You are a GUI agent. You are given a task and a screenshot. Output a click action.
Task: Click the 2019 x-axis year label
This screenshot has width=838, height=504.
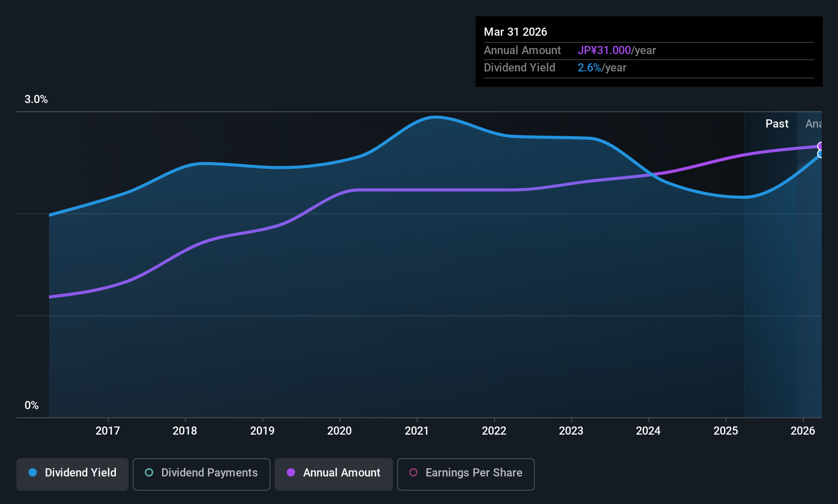[x=262, y=431]
